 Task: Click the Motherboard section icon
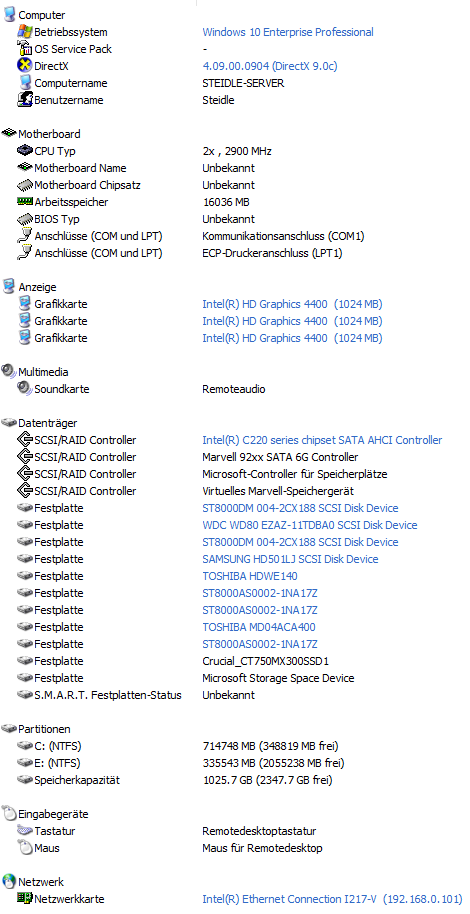9,133
